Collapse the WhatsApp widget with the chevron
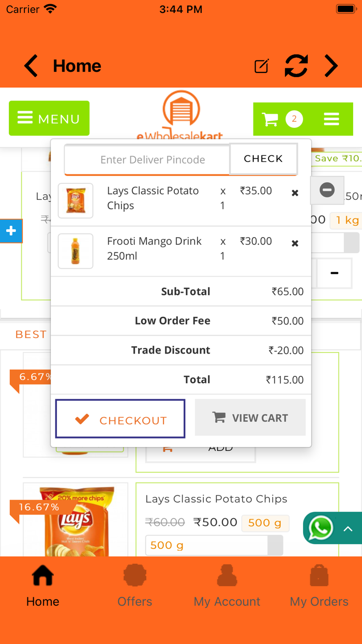Screen dimensions: 362x644 [347, 528]
